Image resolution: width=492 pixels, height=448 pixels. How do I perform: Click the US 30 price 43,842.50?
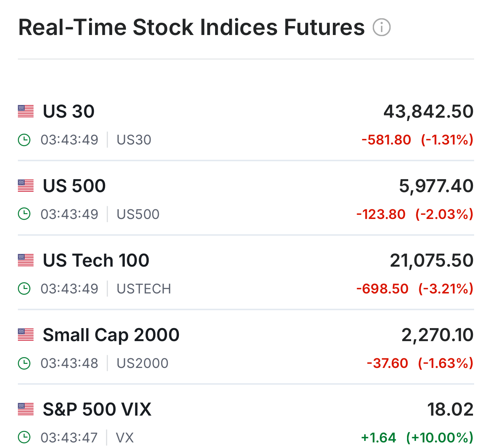(x=428, y=111)
